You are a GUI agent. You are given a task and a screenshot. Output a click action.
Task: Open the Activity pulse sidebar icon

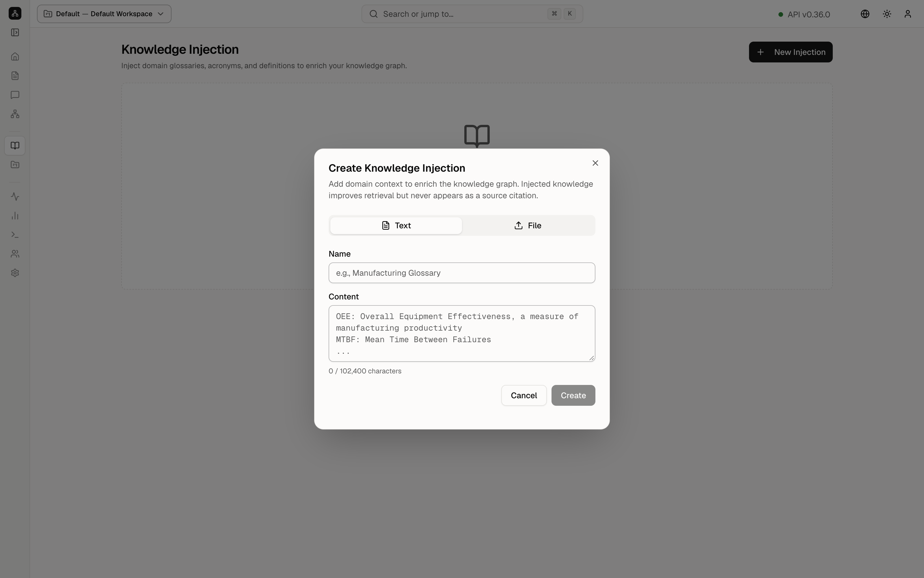pyautogui.click(x=15, y=197)
